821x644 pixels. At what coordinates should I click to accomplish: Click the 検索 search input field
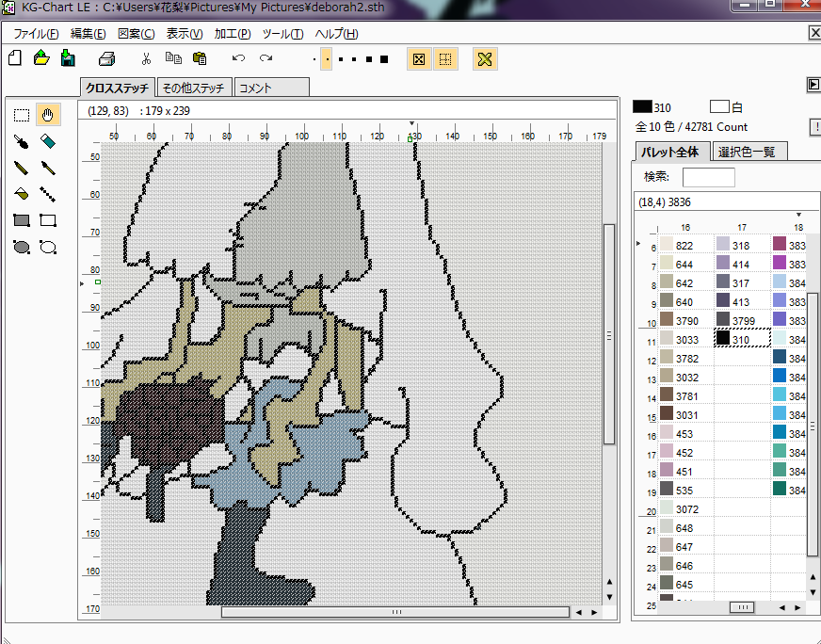tap(708, 178)
